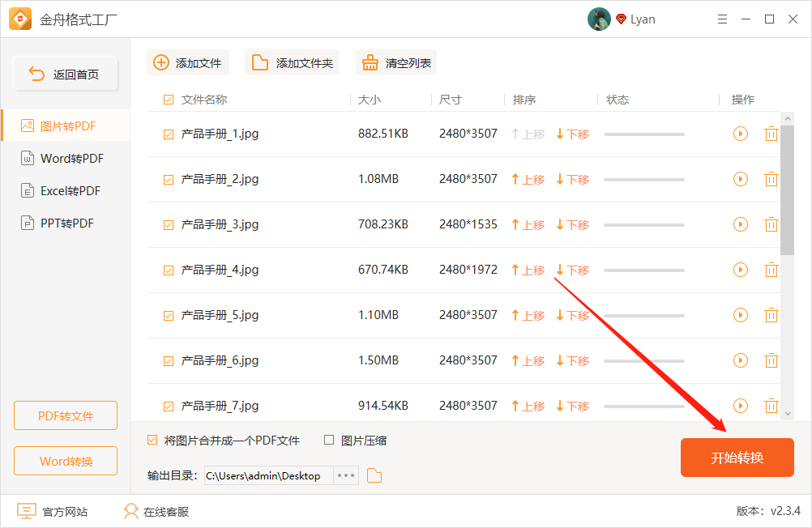Switch to Excel转PDF mode
This screenshot has height=528, width=812.
tap(66, 191)
